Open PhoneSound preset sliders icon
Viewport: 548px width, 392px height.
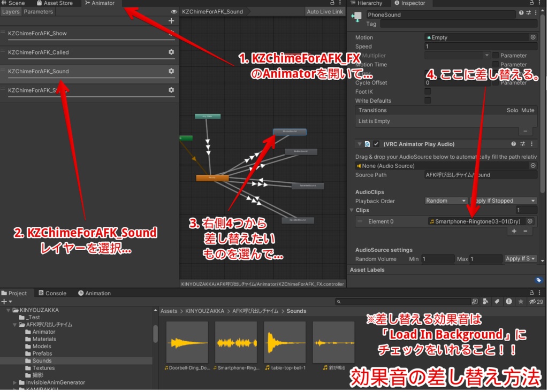528,13
